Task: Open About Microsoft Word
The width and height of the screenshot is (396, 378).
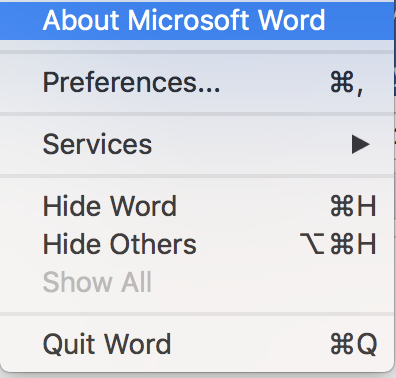Action: [x=197, y=20]
